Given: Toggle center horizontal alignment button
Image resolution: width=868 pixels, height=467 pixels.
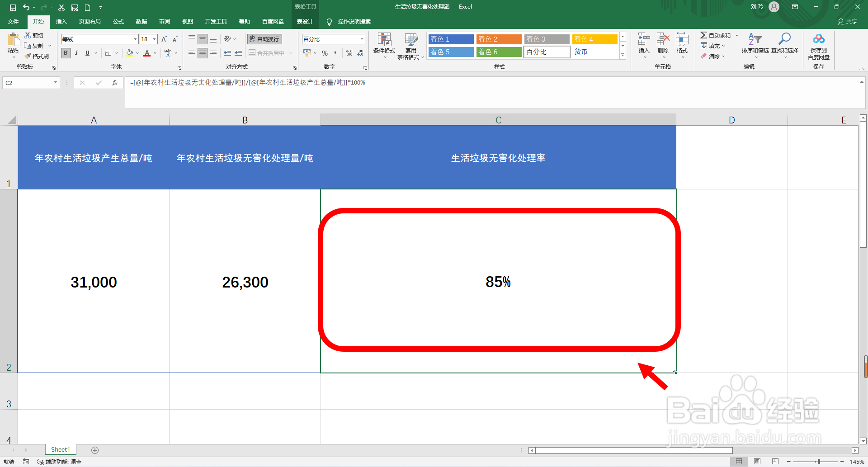Looking at the screenshot, I should 203,53.
